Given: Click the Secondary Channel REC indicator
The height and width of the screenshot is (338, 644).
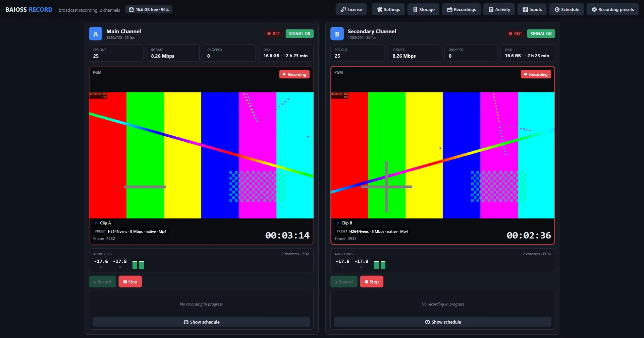Looking at the screenshot, I should click(x=515, y=33).
